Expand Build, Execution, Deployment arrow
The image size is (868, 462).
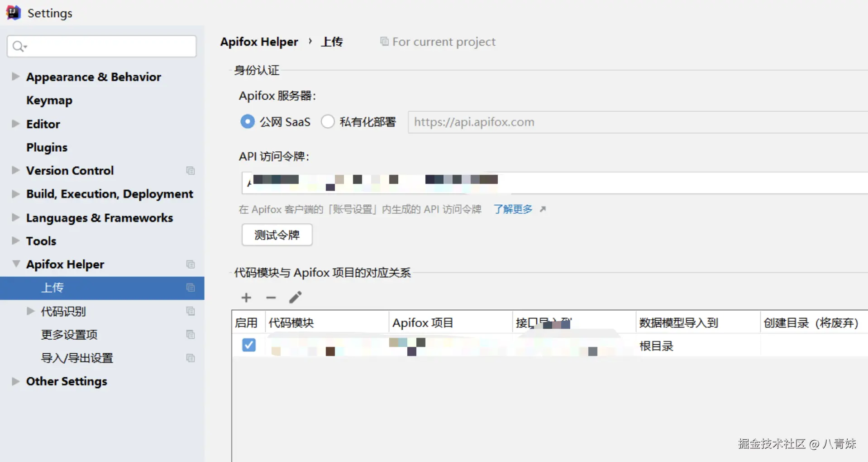pyautogui.click(x=16, y=194)
